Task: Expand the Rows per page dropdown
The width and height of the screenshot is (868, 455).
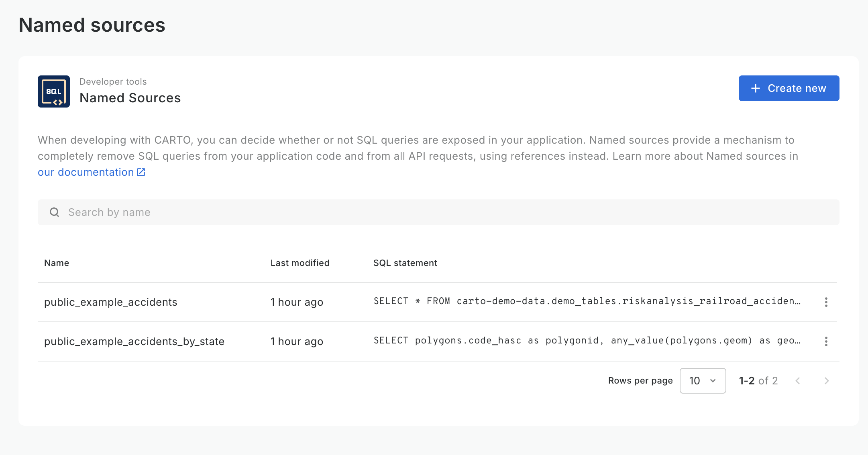Action: [x=702, y=381]
